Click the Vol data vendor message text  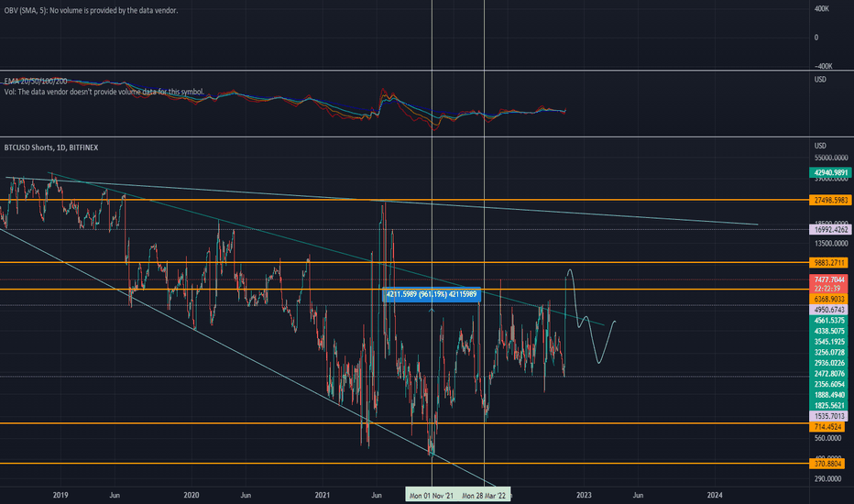coord(104,92)
